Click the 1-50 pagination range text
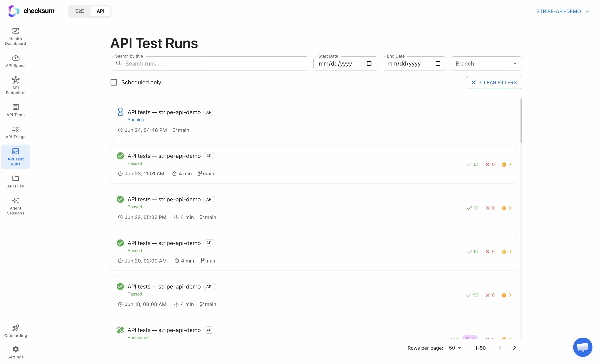Screen dimensions: 601x364 pos(480,348)
